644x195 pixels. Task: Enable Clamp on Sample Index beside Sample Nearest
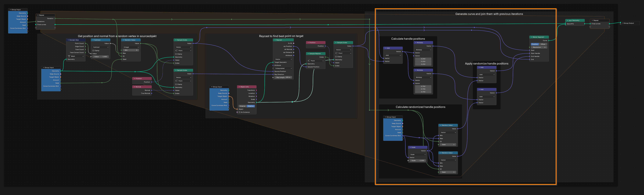(x=336, y=57)
